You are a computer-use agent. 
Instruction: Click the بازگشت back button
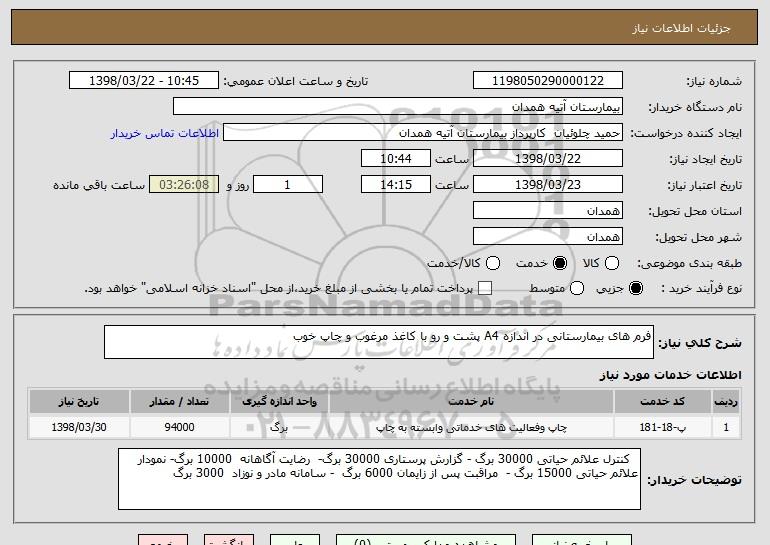click(229, 540)
